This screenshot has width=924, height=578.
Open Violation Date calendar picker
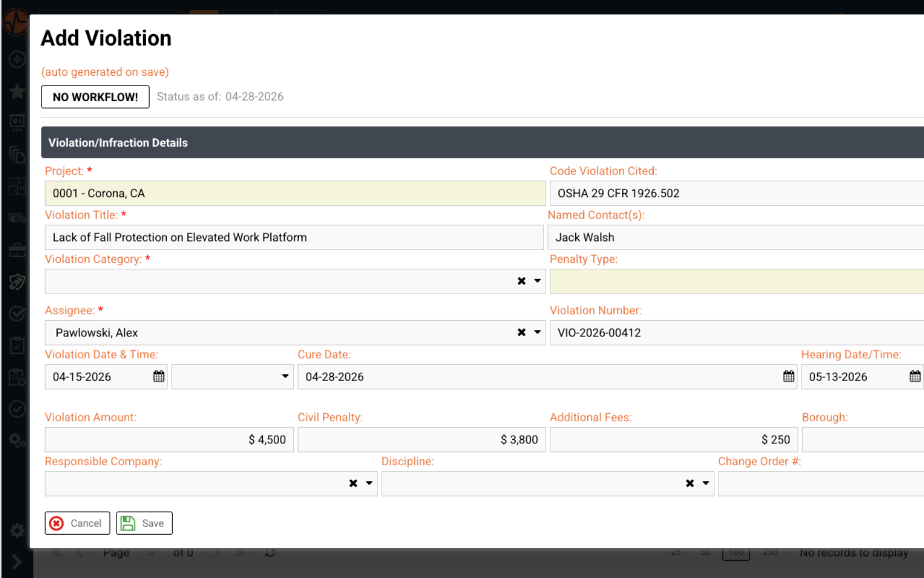[x=159, y=376]
